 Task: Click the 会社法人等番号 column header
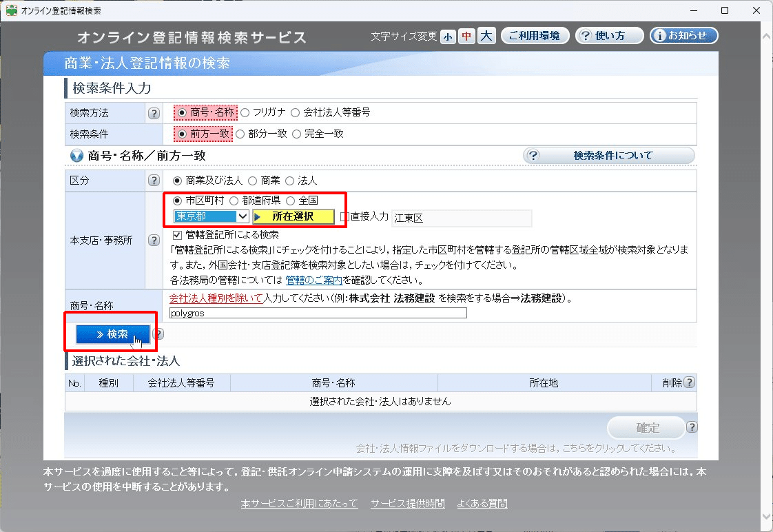pyautogui.click(x=181, y=383)
